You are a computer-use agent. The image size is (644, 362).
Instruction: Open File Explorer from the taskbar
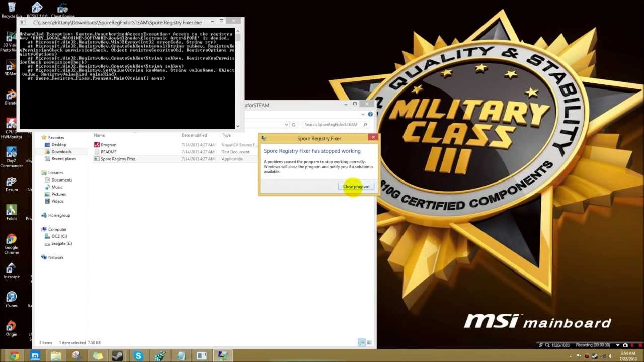(x=56, y=356)
